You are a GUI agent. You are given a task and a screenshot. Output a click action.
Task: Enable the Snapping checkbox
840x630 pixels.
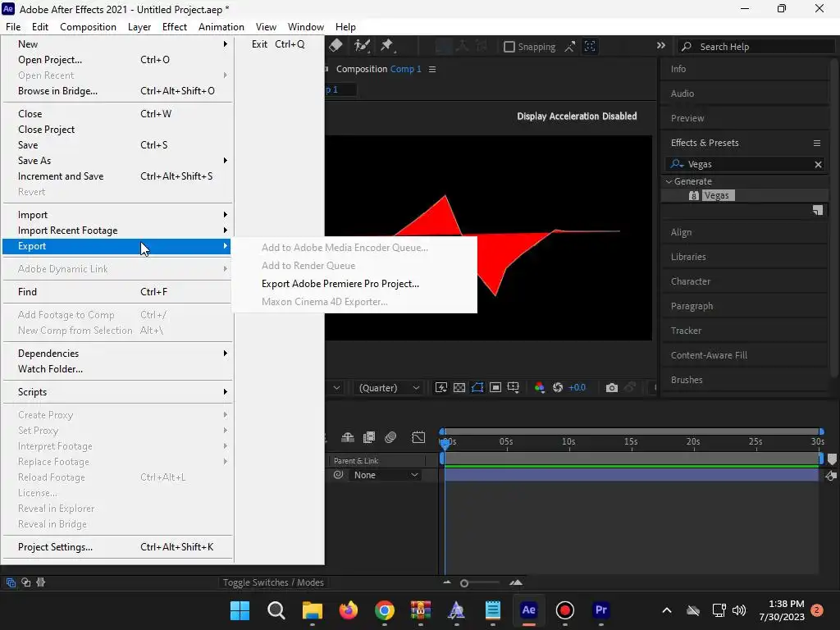pyautogui.click(x=509, y=47)
